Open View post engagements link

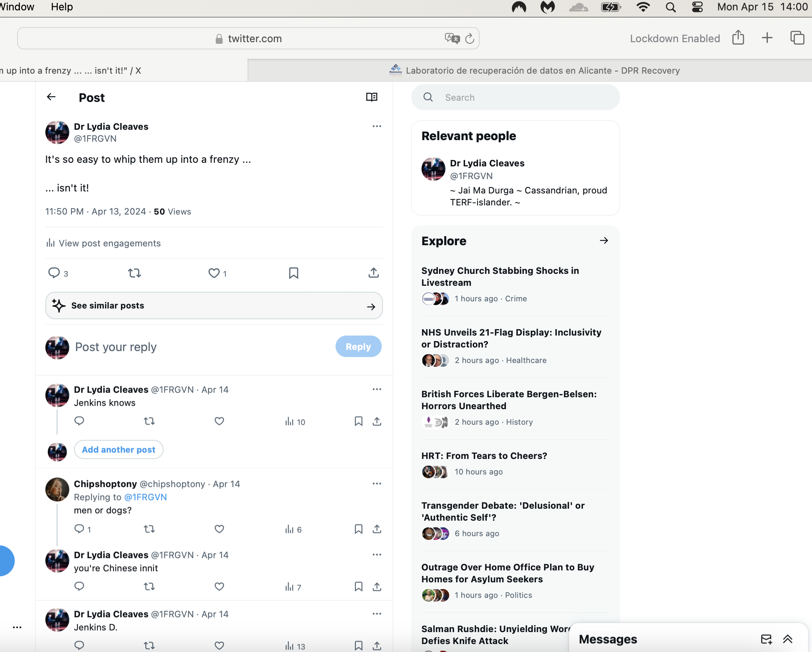(x=103, y=243)
